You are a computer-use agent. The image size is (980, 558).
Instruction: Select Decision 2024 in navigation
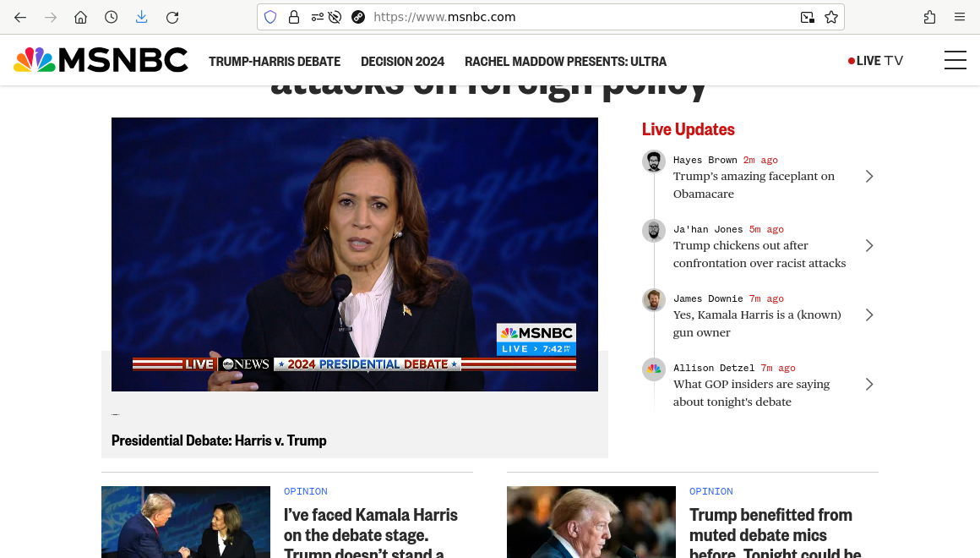(x=402, y=62)
